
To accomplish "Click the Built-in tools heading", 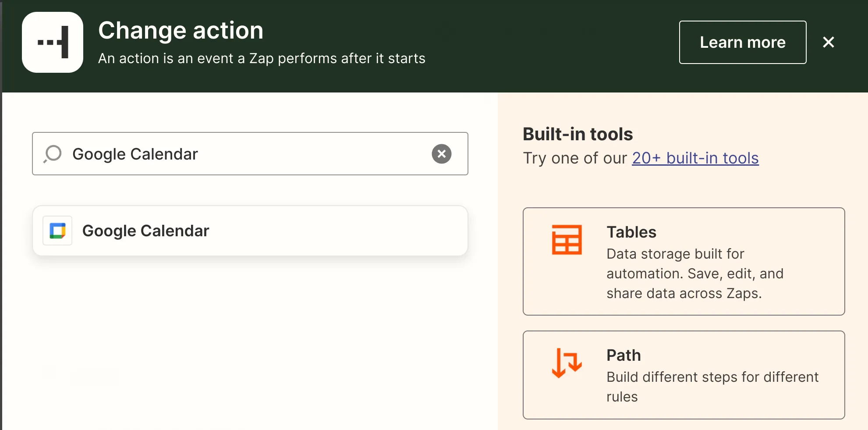I will [x=577, y=134].
